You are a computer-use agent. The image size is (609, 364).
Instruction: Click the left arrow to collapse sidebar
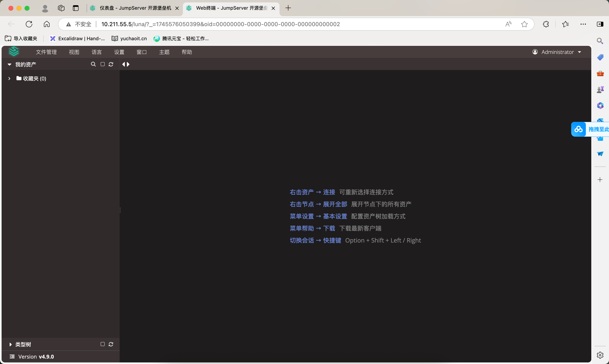(123, 64)
